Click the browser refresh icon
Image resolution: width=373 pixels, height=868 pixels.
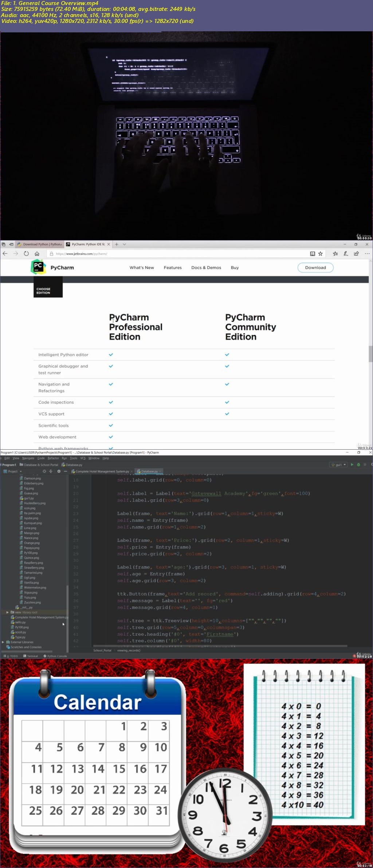(26, 254)
